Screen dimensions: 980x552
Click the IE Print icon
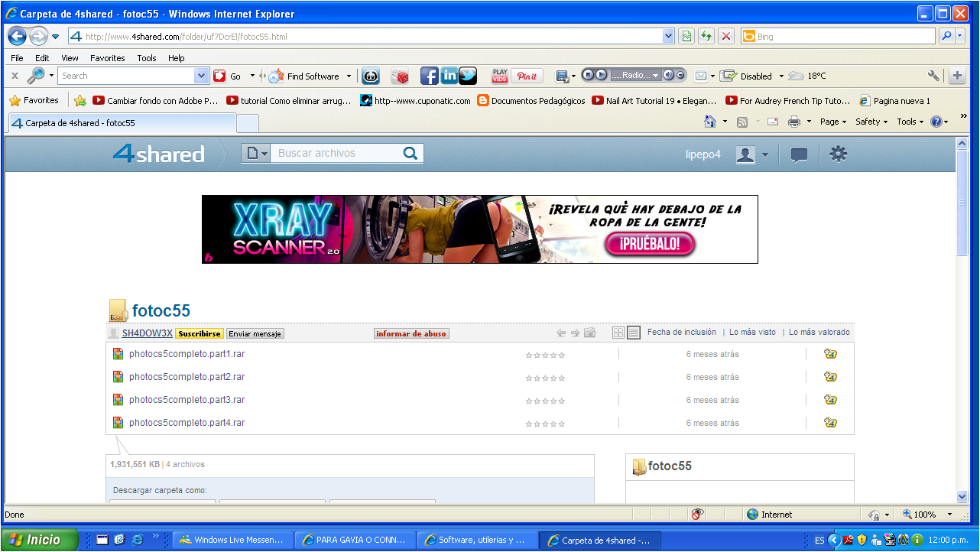[794, 122]
